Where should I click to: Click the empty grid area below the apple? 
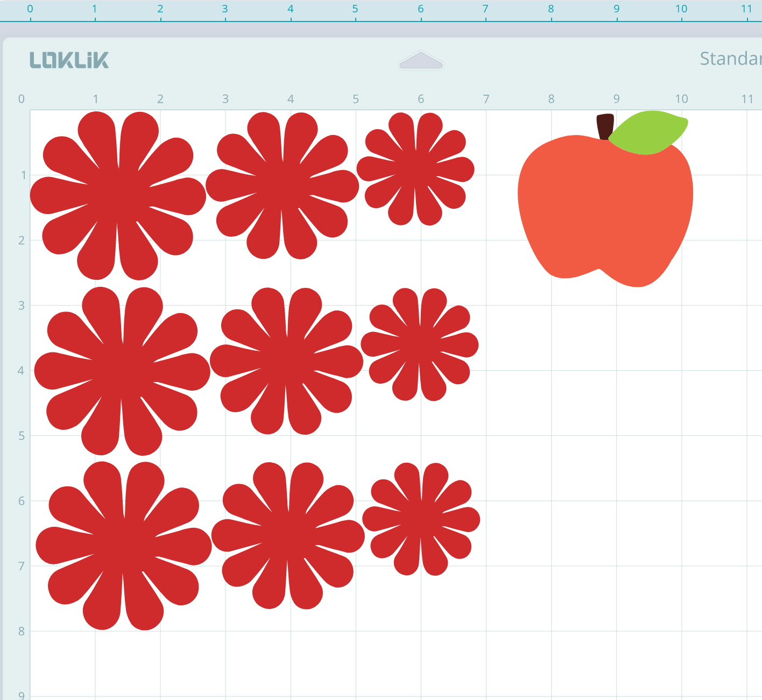click(619, 430)
